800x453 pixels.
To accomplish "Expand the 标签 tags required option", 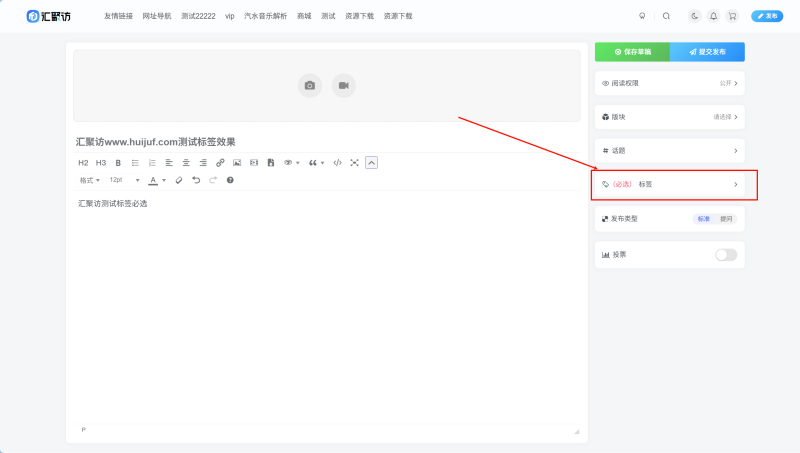I will tap(669, 185).
